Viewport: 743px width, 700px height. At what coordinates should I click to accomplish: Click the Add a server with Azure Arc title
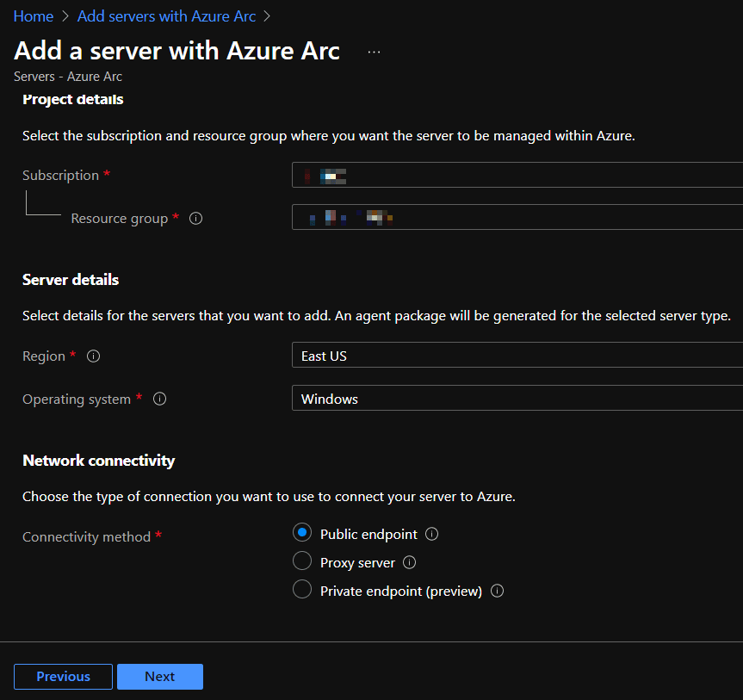(x=176, y=51)
